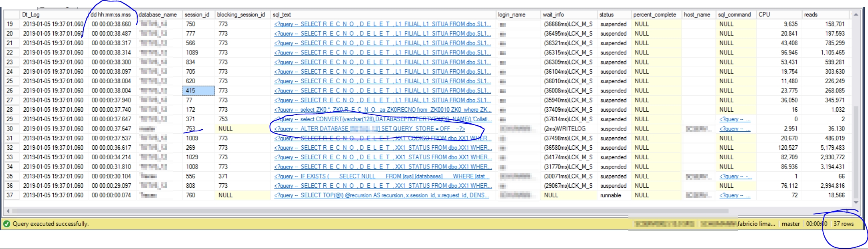Image resolution: width=868 pixels, height=249 pixels.
Task: Click the vertical scrollbar up arrow
Action: tap(856, 15)
